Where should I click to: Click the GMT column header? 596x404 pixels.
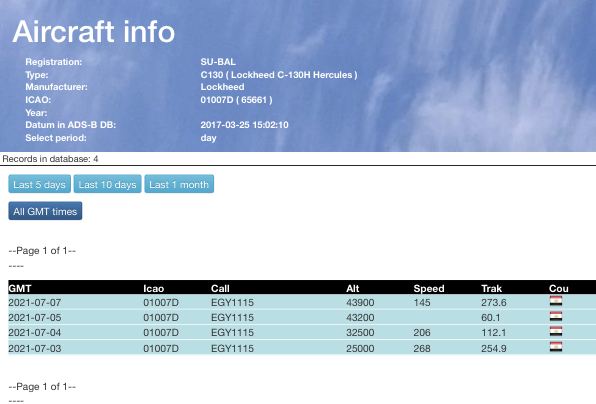click(x=20, y=288)
